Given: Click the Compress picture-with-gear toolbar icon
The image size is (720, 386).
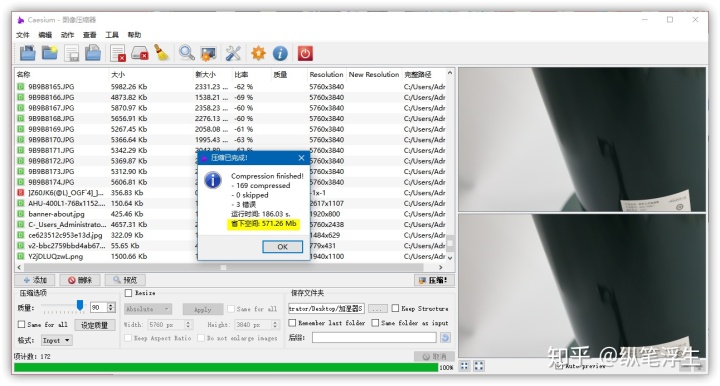Looking at the screenshot, I should point(208,53).
